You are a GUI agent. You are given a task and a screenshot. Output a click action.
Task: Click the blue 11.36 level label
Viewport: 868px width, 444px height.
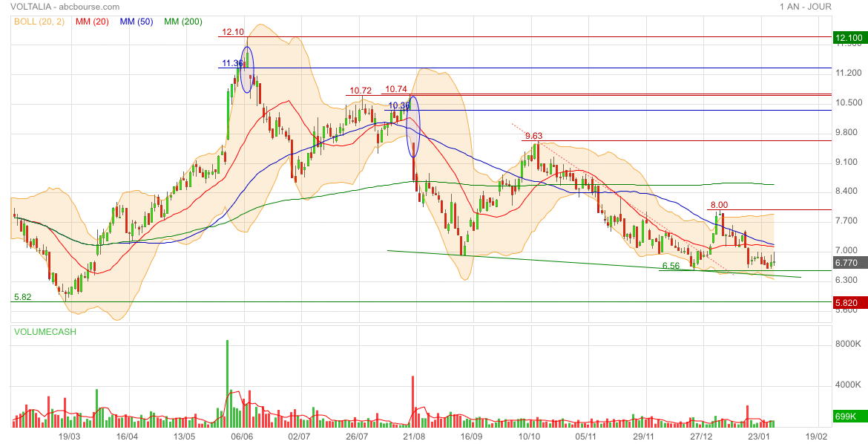click(x=232, y=63)
